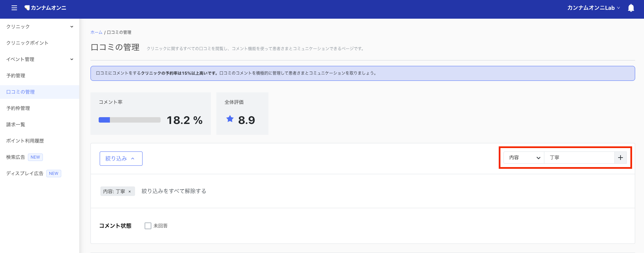Click the NEW badge beside 検索広告
The width and height of the screenshot is (644, 253).
[35, 157]
